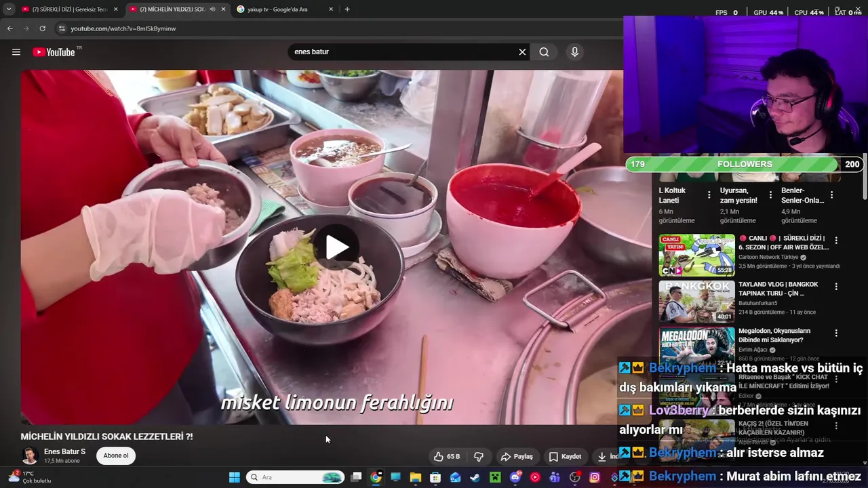This screenshot has width=868, height=488.
Task: Open the Cartoon Network live stream thumbnail
Action: click(x=696, y=255)
